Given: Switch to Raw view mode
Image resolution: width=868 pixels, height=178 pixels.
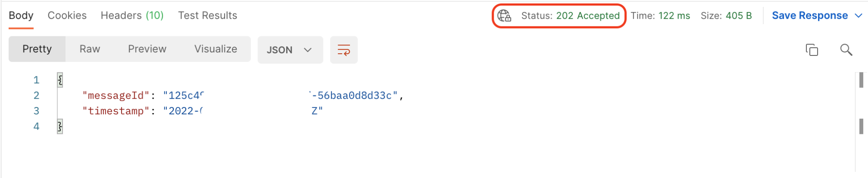Looking at the screenshot, I should (90, 49).
